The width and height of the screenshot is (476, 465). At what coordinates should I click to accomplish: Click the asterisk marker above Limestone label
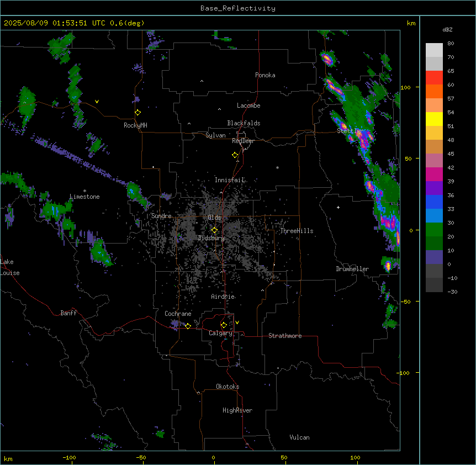(x=84, y=191)
